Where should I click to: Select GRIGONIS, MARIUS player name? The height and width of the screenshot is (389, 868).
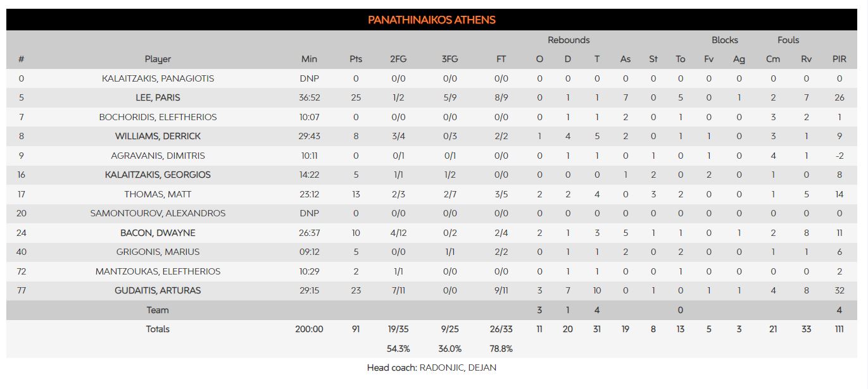point(158,252)
